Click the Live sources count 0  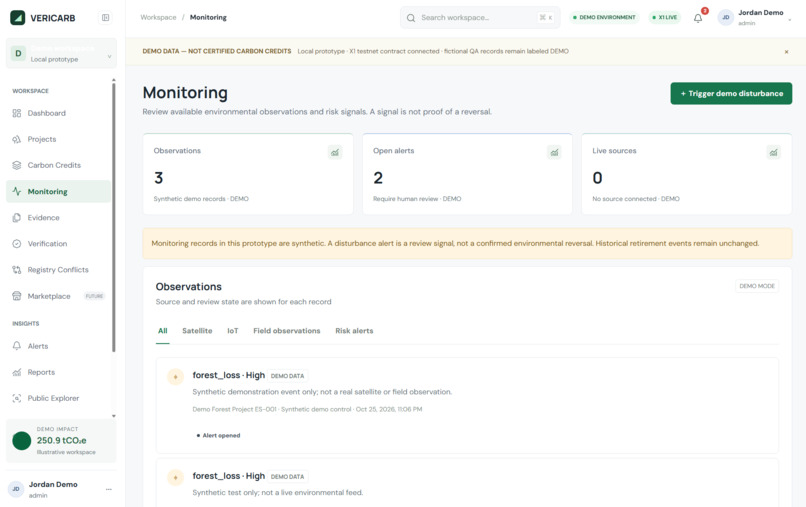coord(597,178)
